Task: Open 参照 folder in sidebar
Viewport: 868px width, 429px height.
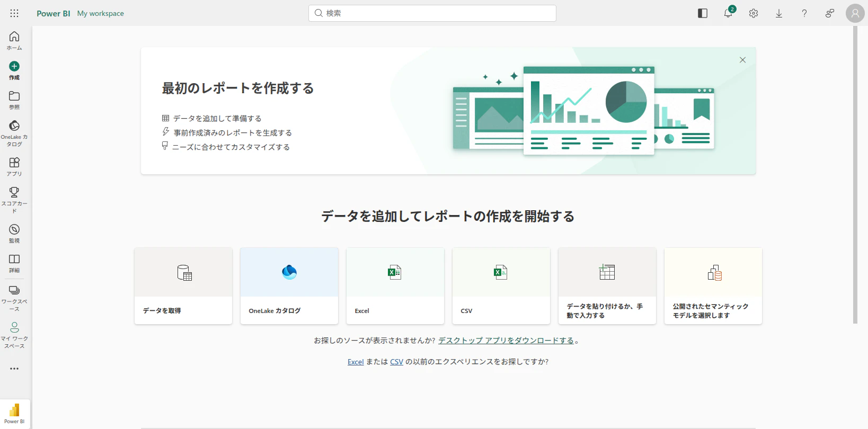Action: coord(14,100)
